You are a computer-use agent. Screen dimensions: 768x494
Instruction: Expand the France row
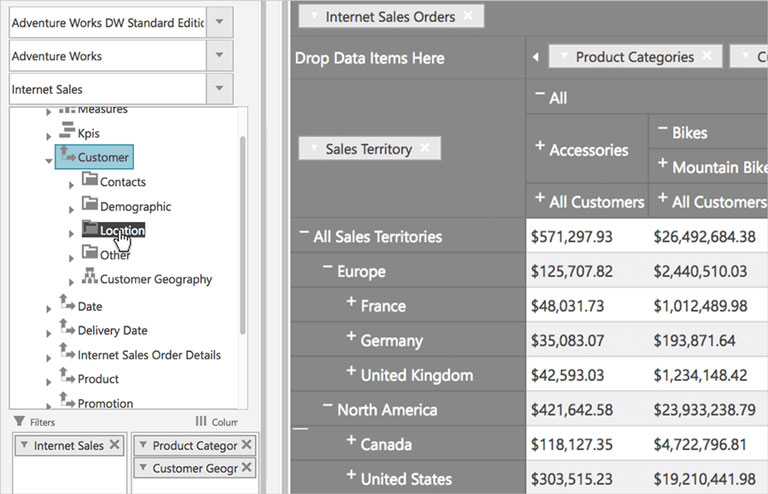click(351, 303)
